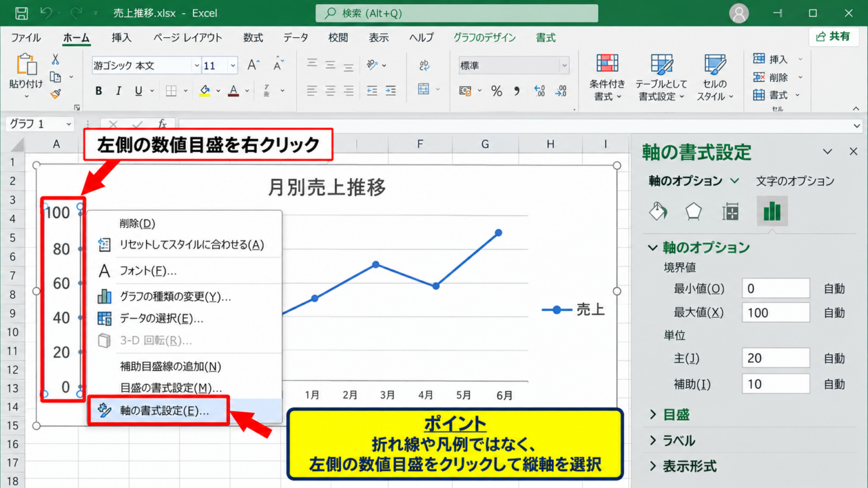This screenshot has width=868, height=488.
Task: Click the 最大値 input field
Action: pos(776,312)
